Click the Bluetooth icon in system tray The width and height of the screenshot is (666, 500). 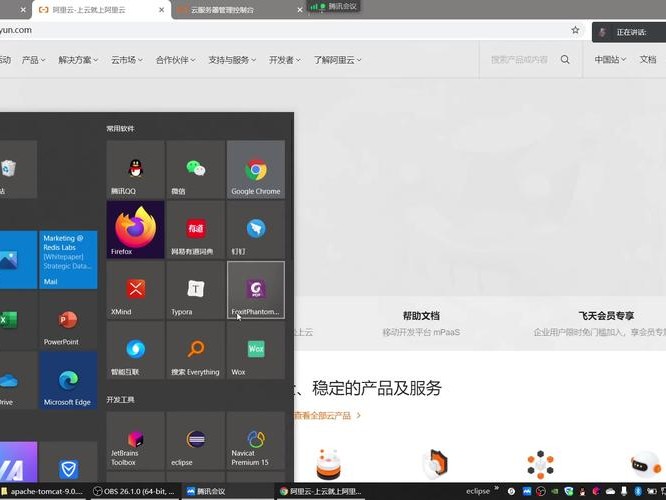pos(638,491)
